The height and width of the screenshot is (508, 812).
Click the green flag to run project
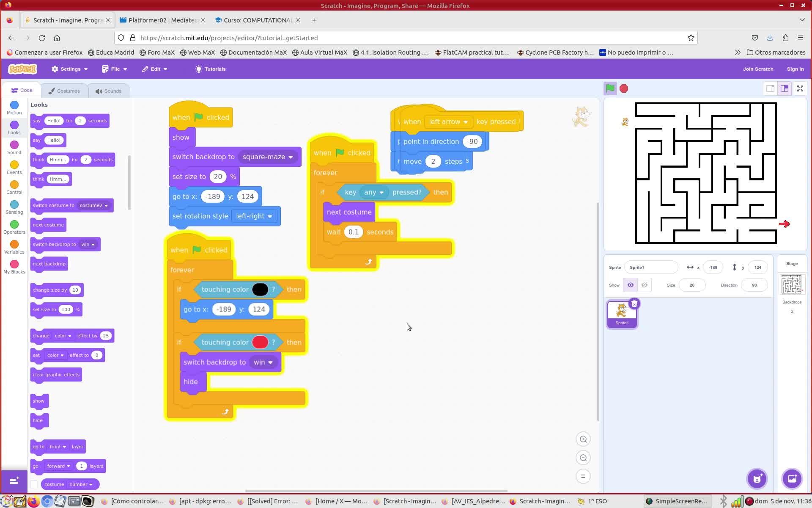(610, 88)
